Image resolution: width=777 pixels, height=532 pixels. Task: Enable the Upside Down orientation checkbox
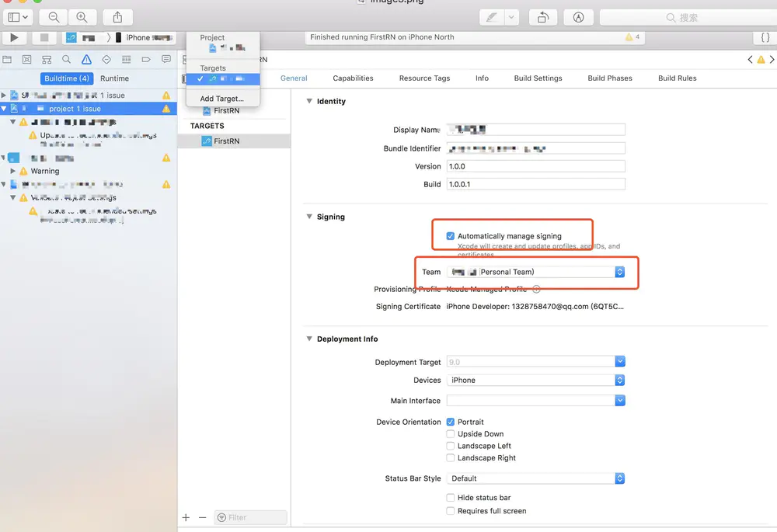(451, 434)
